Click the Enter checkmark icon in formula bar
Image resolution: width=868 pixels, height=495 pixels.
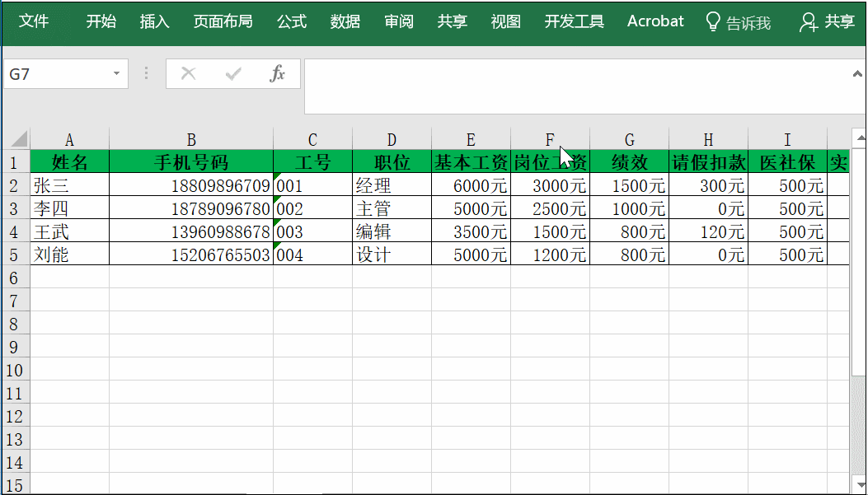point(233,74)
